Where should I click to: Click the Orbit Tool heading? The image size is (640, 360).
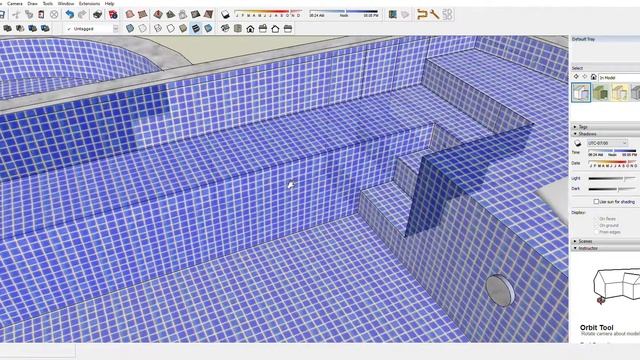(x=596, y=327)
